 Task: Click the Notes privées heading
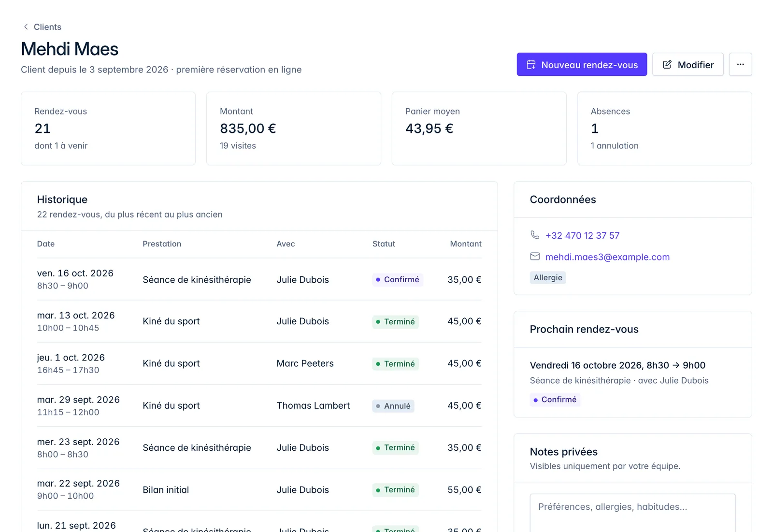pyautogui.click(x=563, y=452)
